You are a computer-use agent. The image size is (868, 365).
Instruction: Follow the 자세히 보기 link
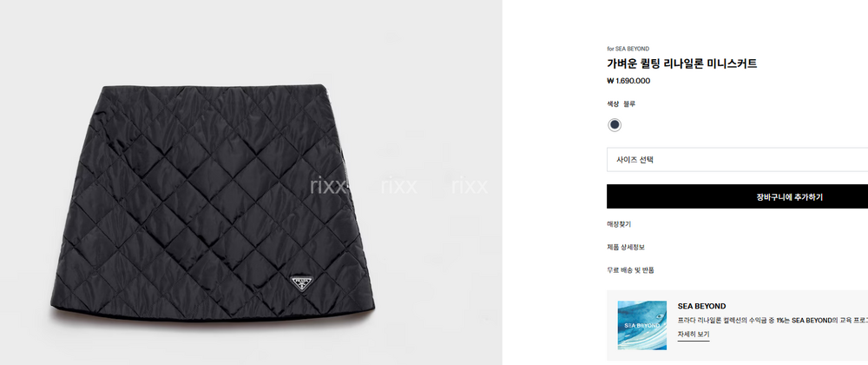point(693,335)
